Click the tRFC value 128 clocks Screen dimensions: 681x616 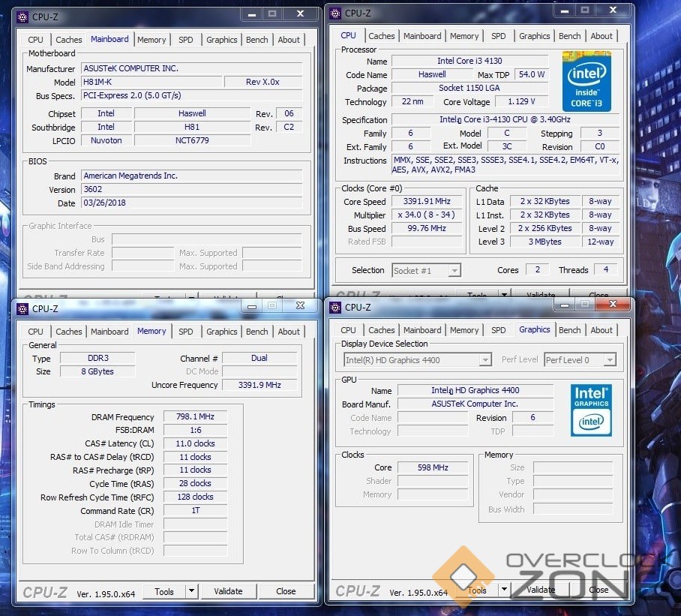click(x=195, y=497)
